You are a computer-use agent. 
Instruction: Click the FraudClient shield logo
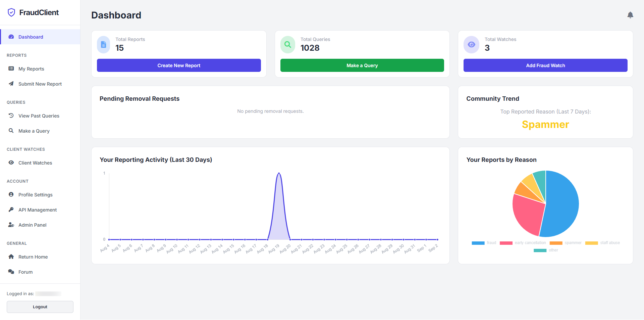click(x=11, y=12)
